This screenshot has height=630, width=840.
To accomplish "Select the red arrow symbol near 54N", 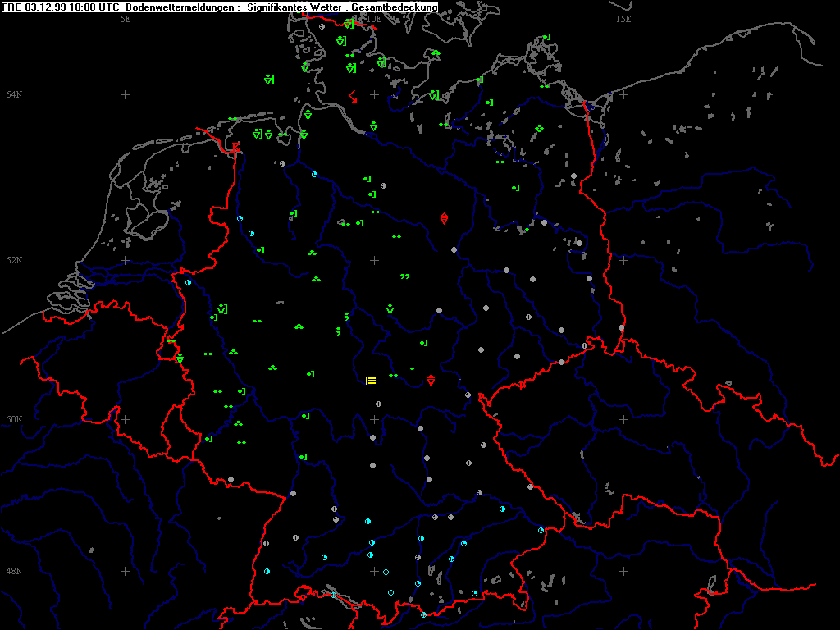I will [353, 96].
